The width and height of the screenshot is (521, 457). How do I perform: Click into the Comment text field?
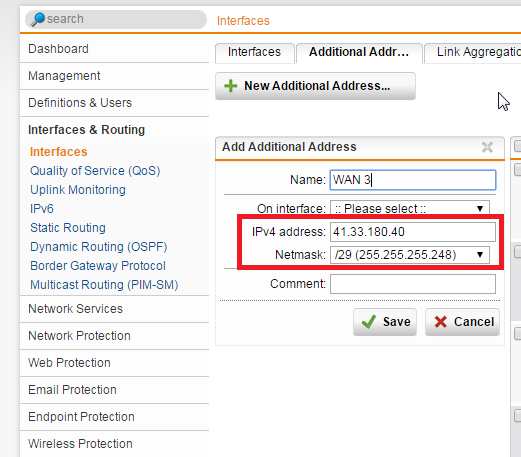413,284
